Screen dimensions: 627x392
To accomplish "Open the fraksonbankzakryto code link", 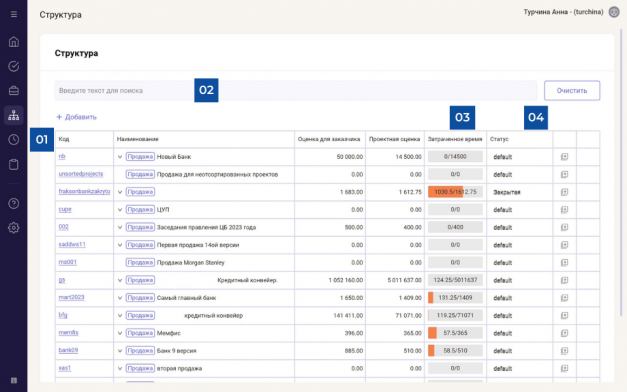I will coord(84,192).
